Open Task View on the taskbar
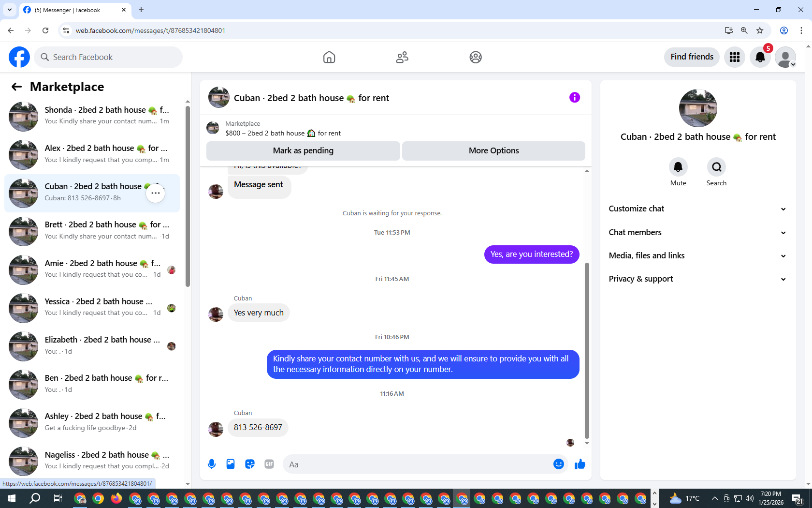Viewport: 812px width, 508px height. (58, 498)
